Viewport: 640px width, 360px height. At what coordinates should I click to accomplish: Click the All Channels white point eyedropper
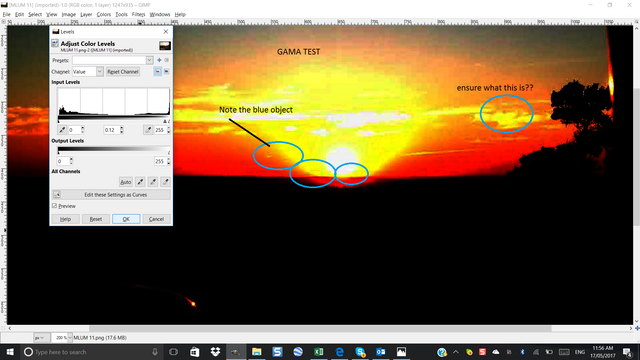[x=165, y=182]
